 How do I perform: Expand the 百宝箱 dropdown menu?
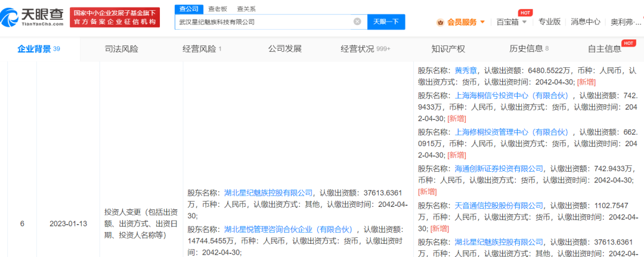click(x=524, y=22)
